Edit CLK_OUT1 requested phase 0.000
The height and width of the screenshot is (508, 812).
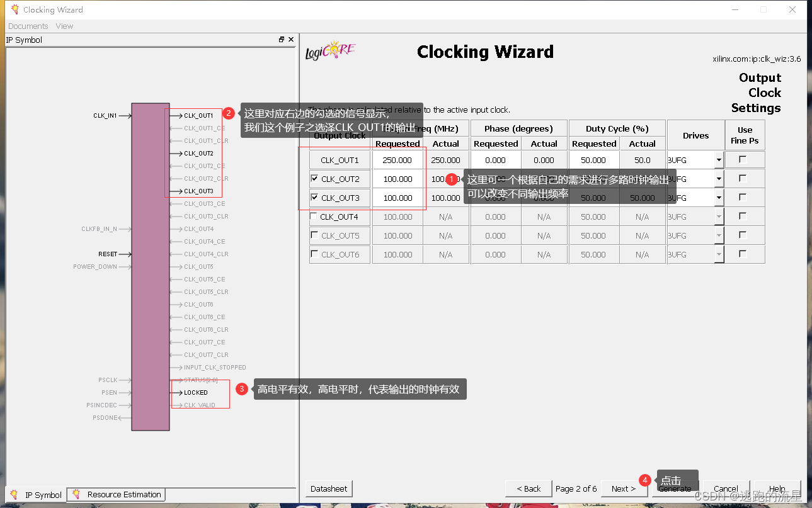(x=496, y=160)
